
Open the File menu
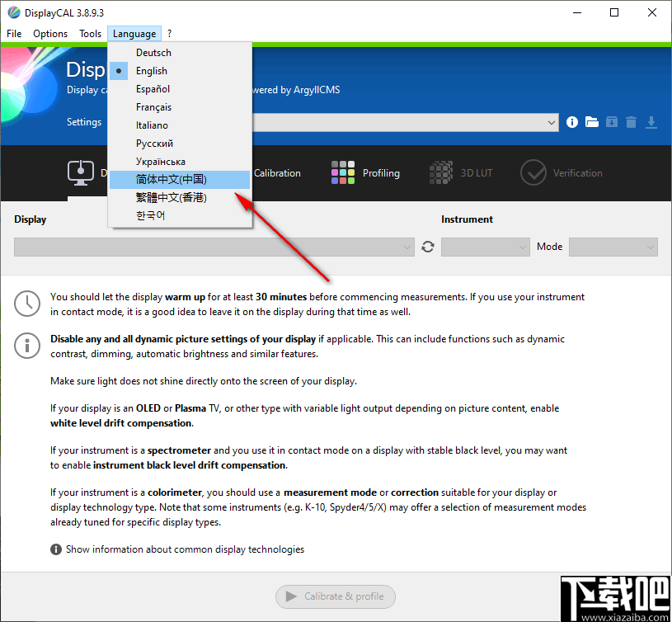[x=14, y=34]
